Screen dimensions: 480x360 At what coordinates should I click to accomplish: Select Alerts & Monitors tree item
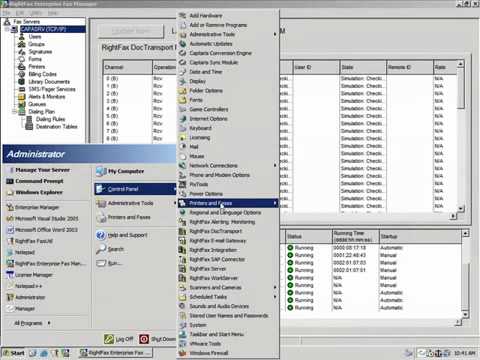[x=47, y=97]
